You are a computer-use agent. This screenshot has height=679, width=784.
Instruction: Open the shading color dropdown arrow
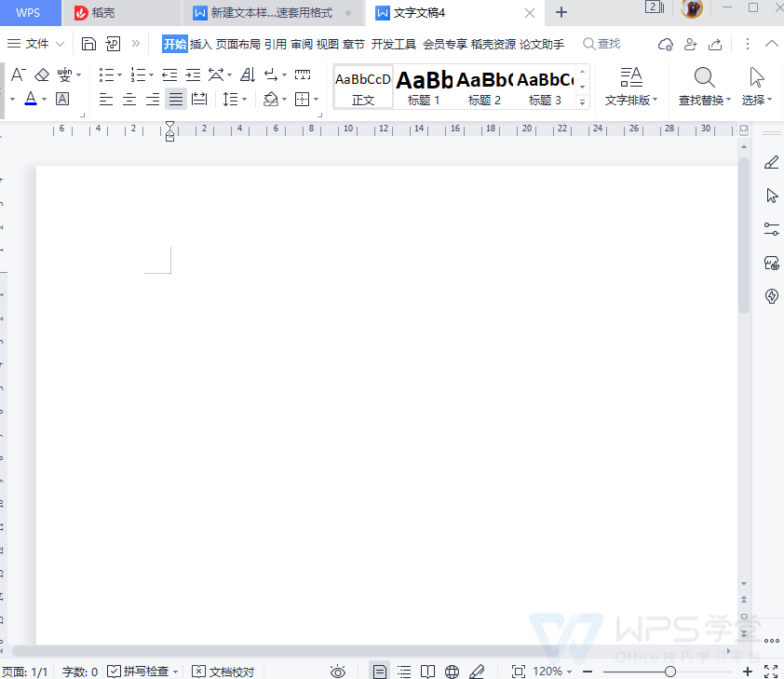coord(285,99)
